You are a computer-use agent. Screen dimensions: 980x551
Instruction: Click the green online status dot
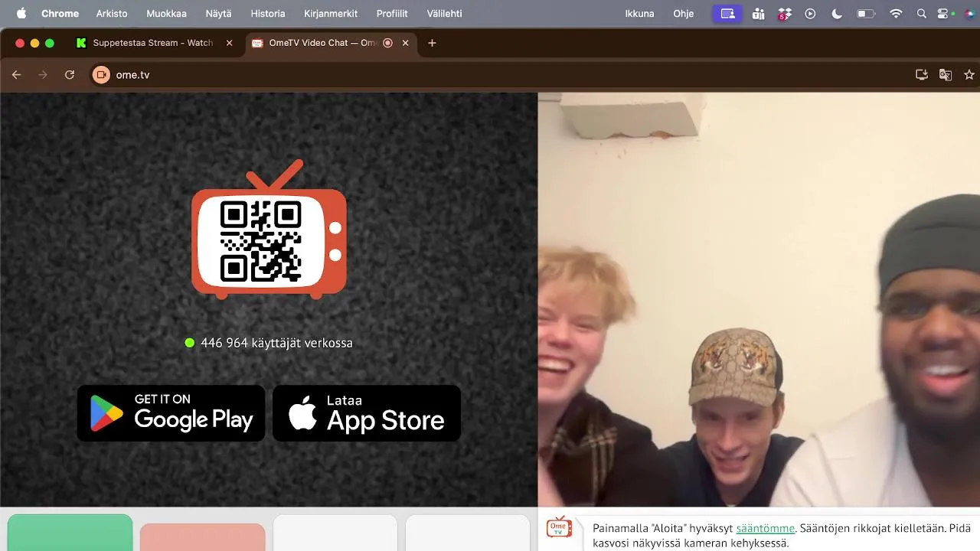[190, 343]
